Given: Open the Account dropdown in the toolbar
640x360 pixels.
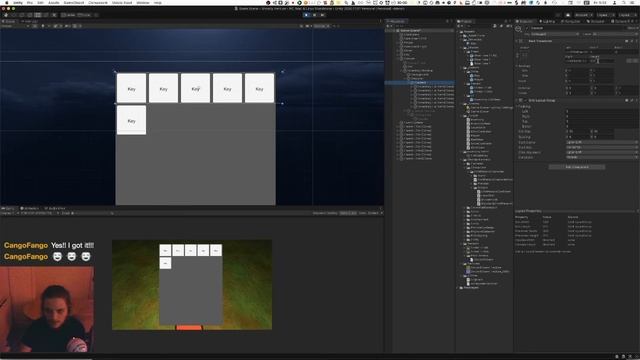Looking at the screenshot, I should tap(584, 15).
